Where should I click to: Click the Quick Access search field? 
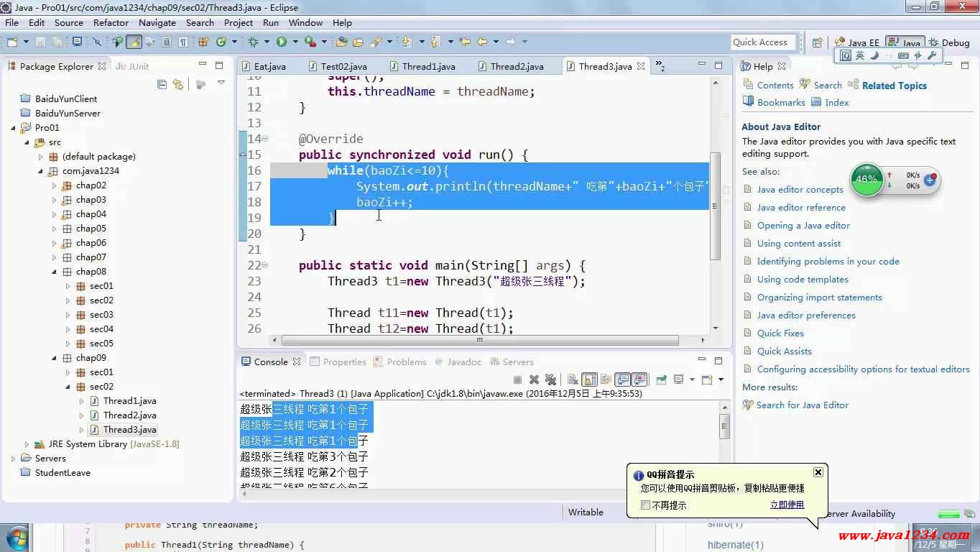tap(763, 42)
